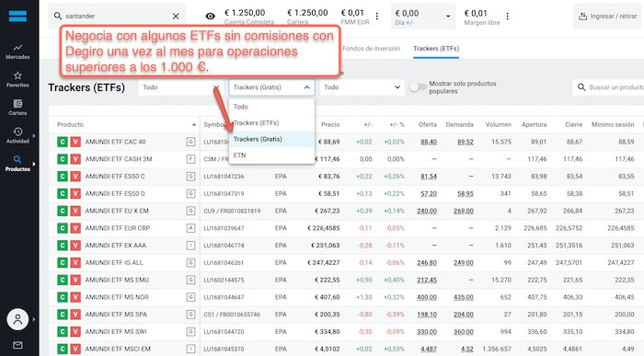
Task: Open the Día +/- dropdown
Action: [423, 17]
